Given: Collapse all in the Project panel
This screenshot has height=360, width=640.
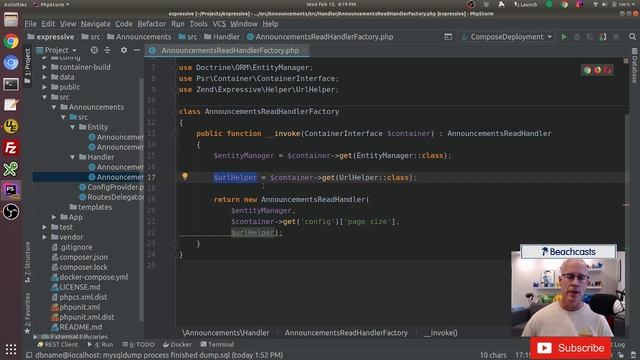Looking at the screenshot, I should coord(107,50).
